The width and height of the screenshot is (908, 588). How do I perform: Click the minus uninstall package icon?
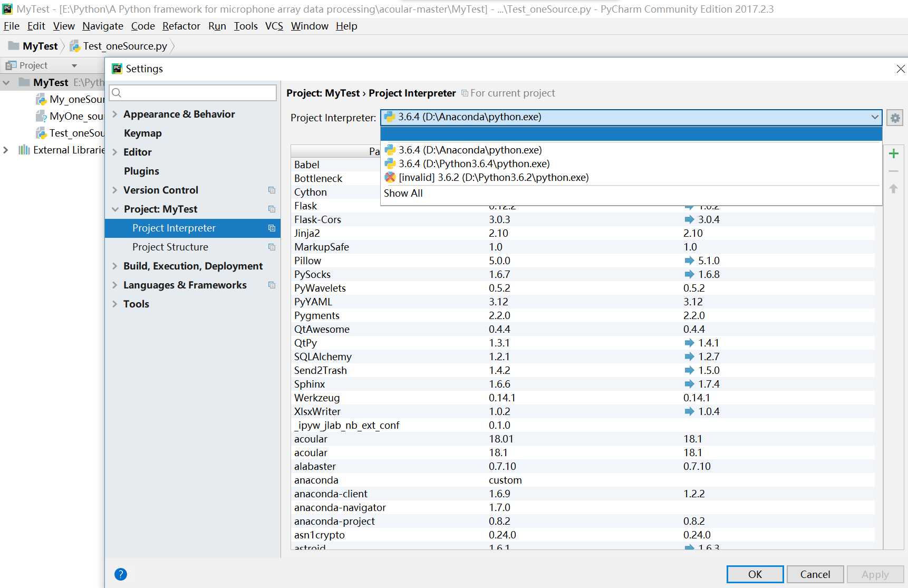[x=894, y=171]
